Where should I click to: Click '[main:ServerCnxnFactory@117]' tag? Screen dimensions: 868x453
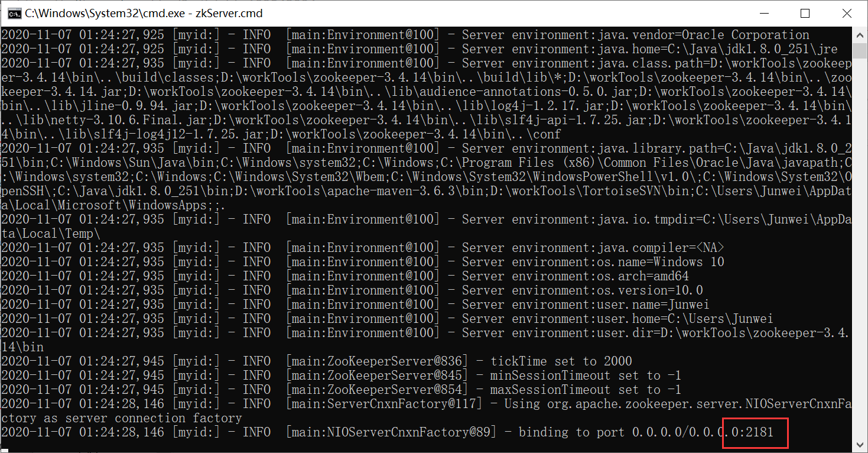point(384,404)
